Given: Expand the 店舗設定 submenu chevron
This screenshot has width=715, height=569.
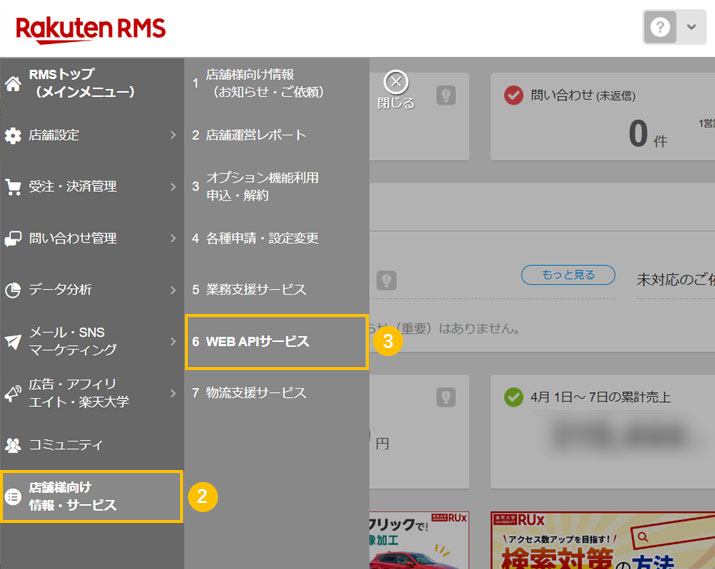Looking at the screenshot, I should click(172, 135).
